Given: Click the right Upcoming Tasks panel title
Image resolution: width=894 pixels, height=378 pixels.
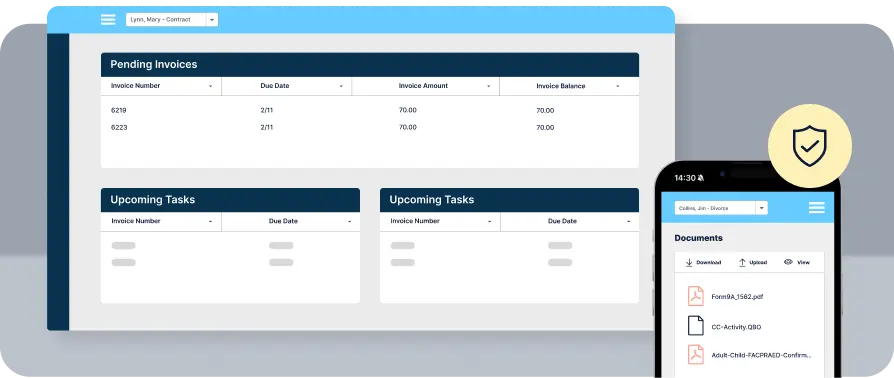Looking at the screenshot, I should 432,200.
